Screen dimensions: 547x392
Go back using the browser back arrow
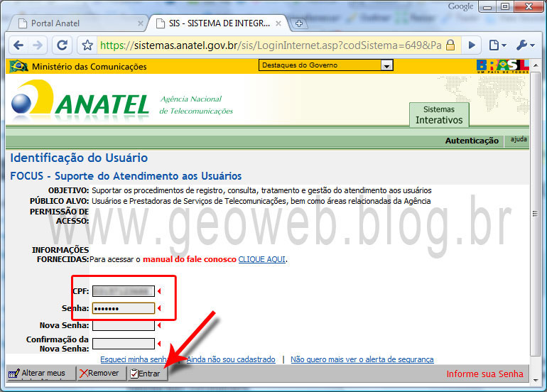[x=18, y=45]
